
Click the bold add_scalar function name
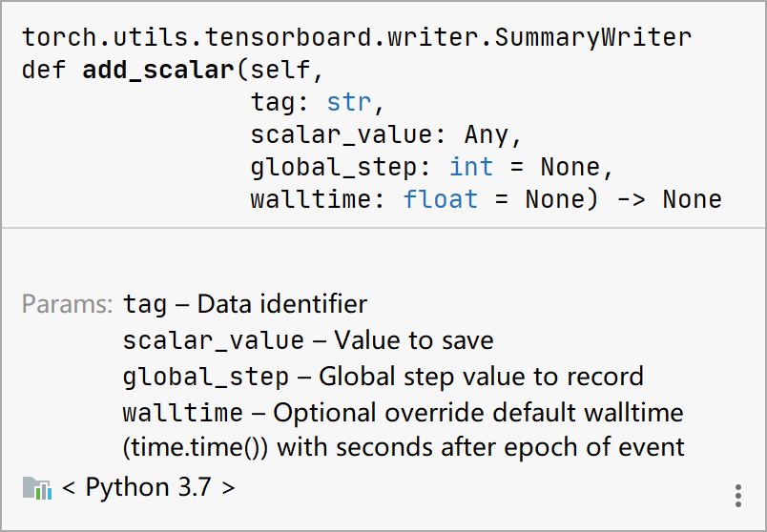point(158,70)
